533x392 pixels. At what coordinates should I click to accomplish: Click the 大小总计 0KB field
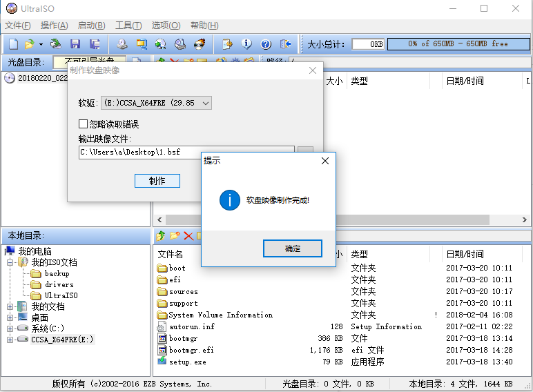coord(368,44)
